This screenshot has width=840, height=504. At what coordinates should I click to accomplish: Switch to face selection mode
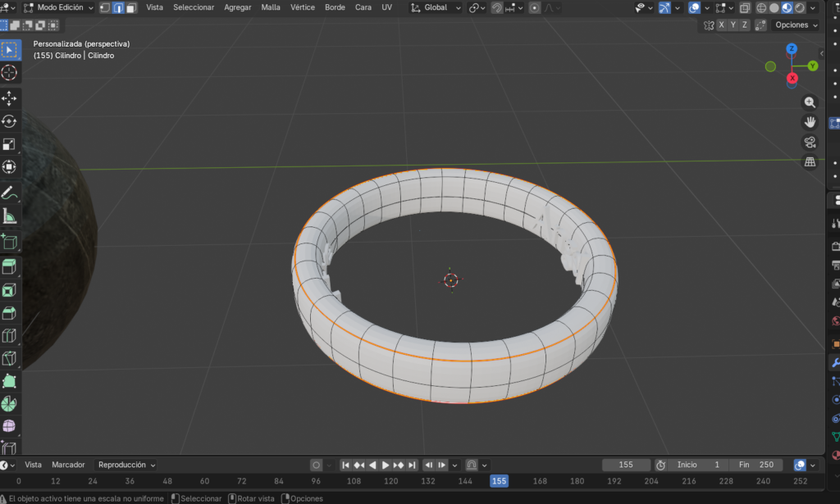click(x=131, y=7)
